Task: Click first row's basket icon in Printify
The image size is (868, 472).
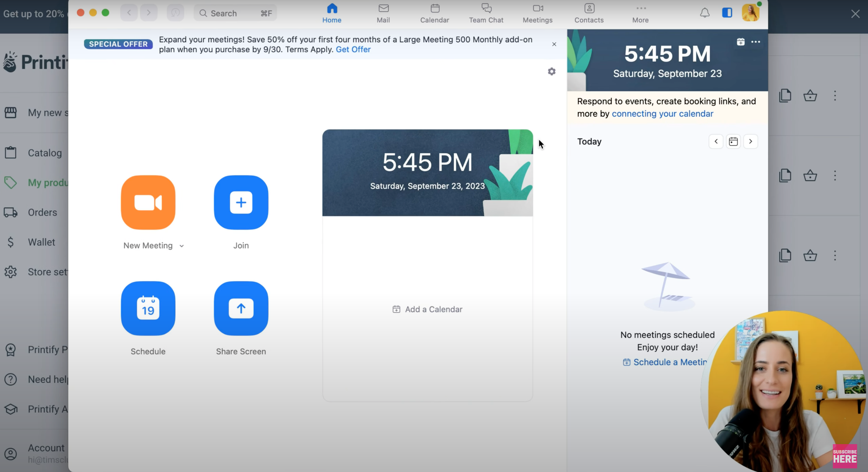Action: 810,95
